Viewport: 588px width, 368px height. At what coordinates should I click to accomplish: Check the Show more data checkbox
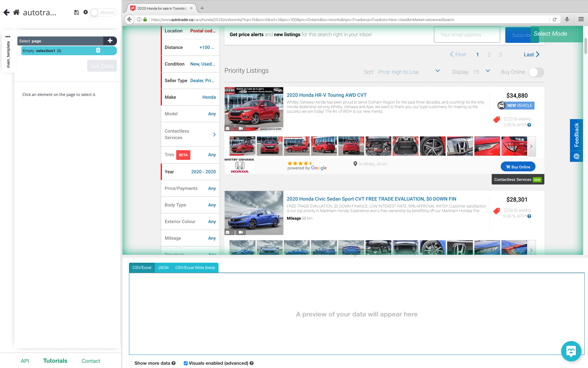(x=131, y=363)
